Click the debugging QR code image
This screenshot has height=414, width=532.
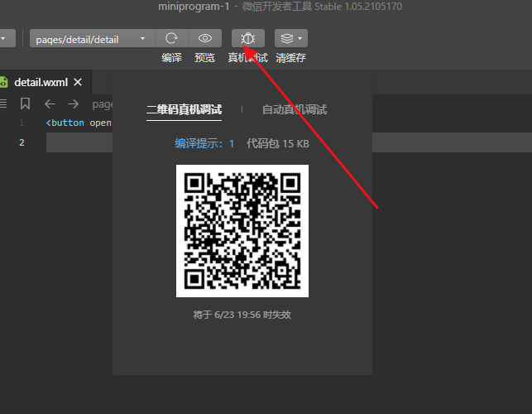pos(242,231)
